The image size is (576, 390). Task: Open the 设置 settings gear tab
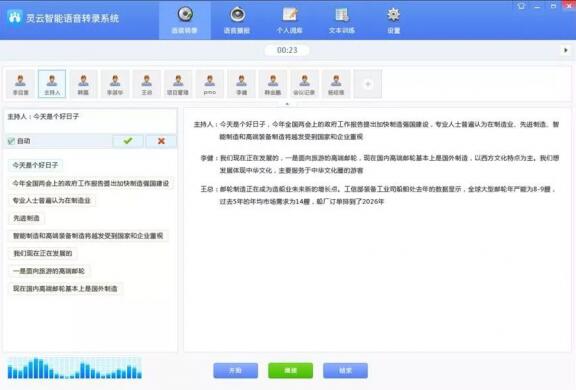pos(393,21)
